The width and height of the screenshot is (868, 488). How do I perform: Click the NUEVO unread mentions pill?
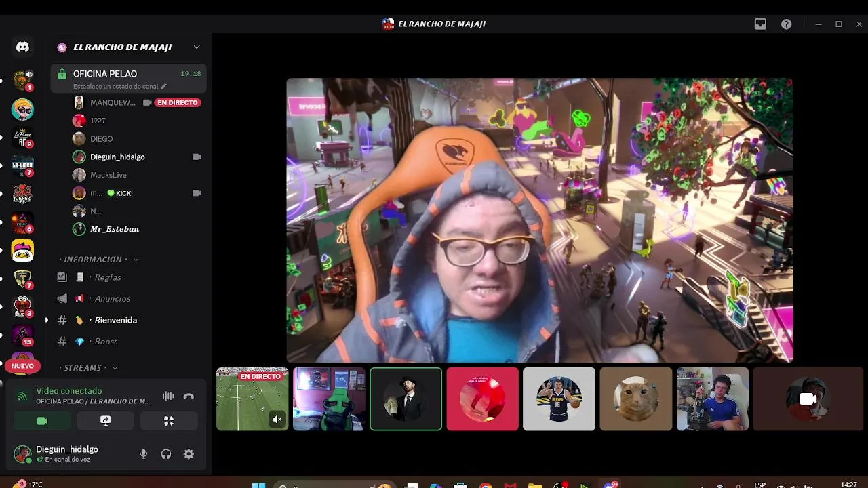click(x=22, y=366)
